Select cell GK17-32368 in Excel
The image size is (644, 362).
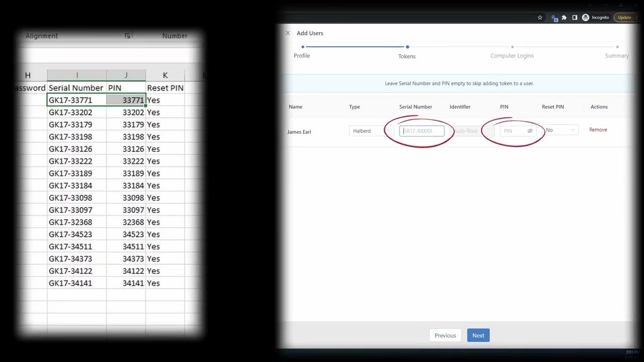click(x=77, y=222)
